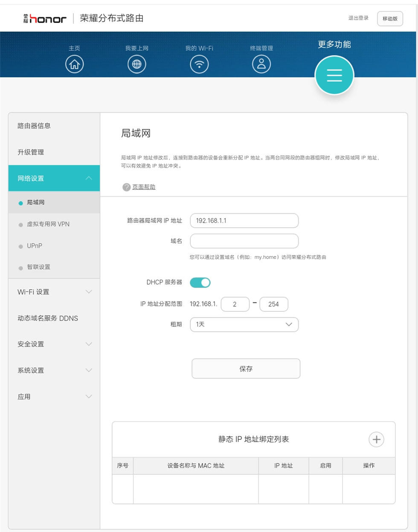Screen dimensions: 418x532
Task: Click the device management person icon
Action: (x=261, y=64)
